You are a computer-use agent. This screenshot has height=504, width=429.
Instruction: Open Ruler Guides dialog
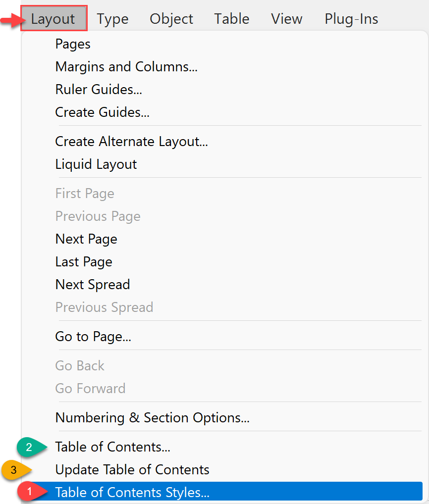pos(99,90)
